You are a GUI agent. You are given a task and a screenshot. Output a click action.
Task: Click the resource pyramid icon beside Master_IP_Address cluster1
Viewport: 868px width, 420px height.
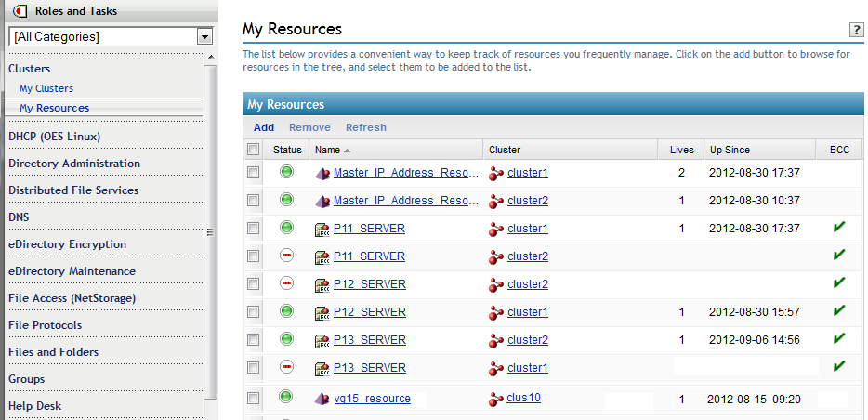[322, 173]
